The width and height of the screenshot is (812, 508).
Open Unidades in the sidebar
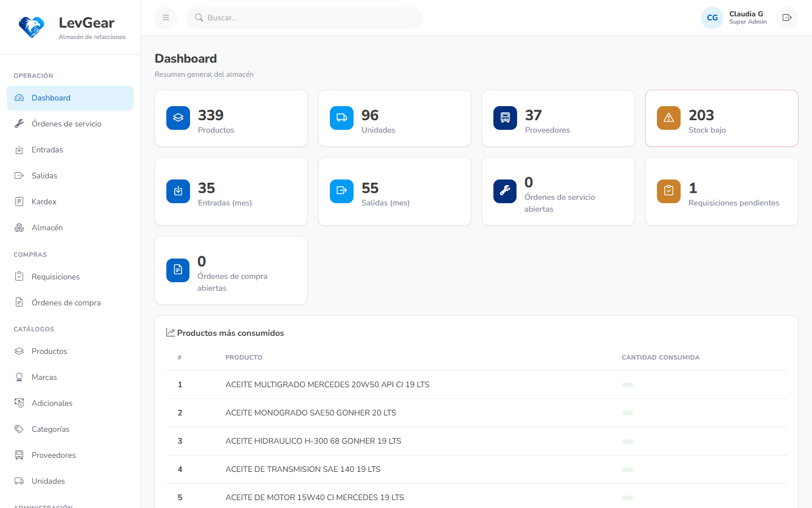70,481
